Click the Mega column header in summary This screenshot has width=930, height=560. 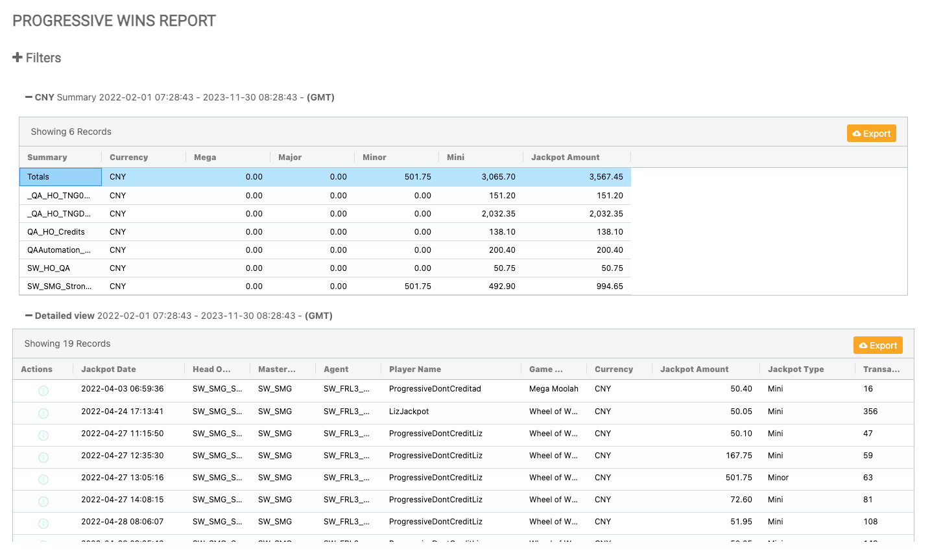(205, 157)
